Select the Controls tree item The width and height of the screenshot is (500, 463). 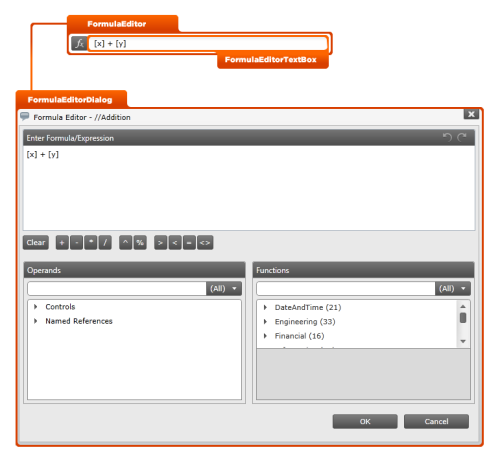60,307
